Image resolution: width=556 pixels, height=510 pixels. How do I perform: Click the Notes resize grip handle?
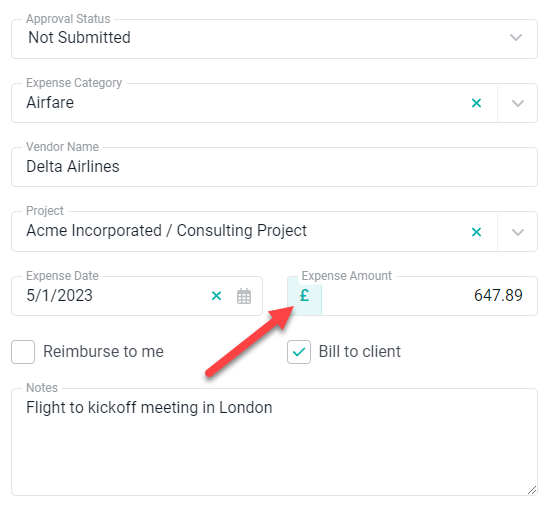(x=532, y=490)
